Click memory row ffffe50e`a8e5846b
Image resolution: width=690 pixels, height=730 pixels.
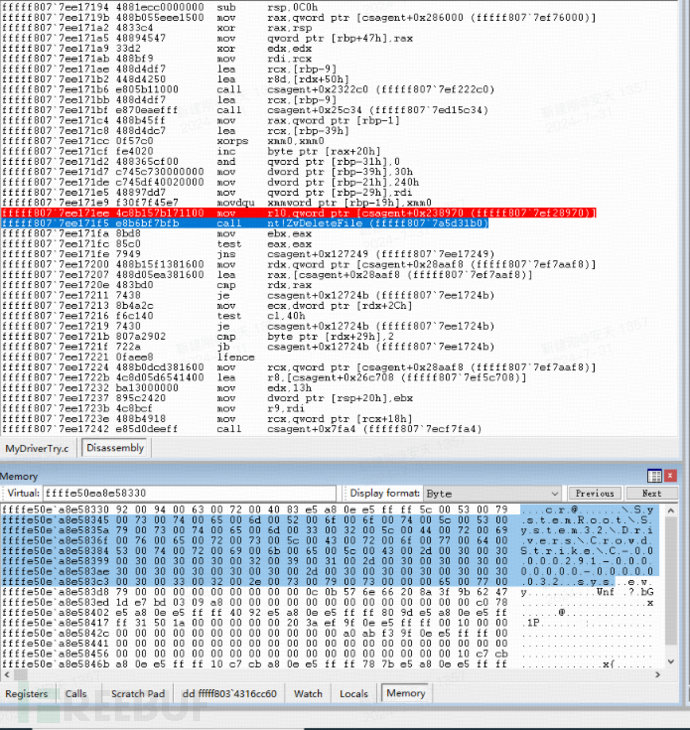tap(327, 664)
